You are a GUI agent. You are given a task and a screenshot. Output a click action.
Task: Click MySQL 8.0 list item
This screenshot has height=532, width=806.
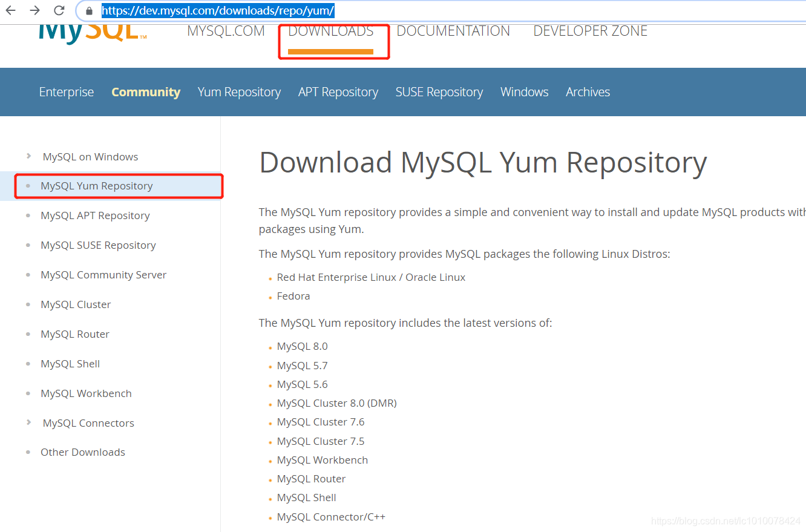pos(302,346)
